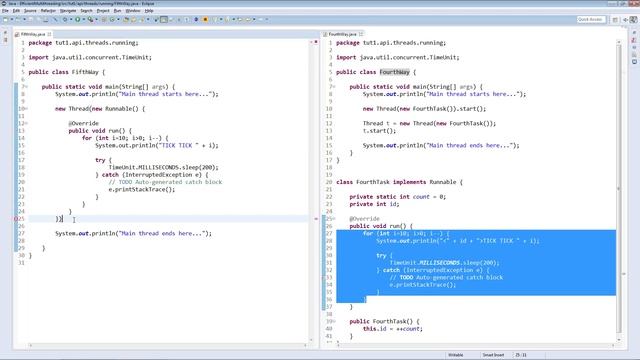Click the New file toolbar icon

coord(6,19)
